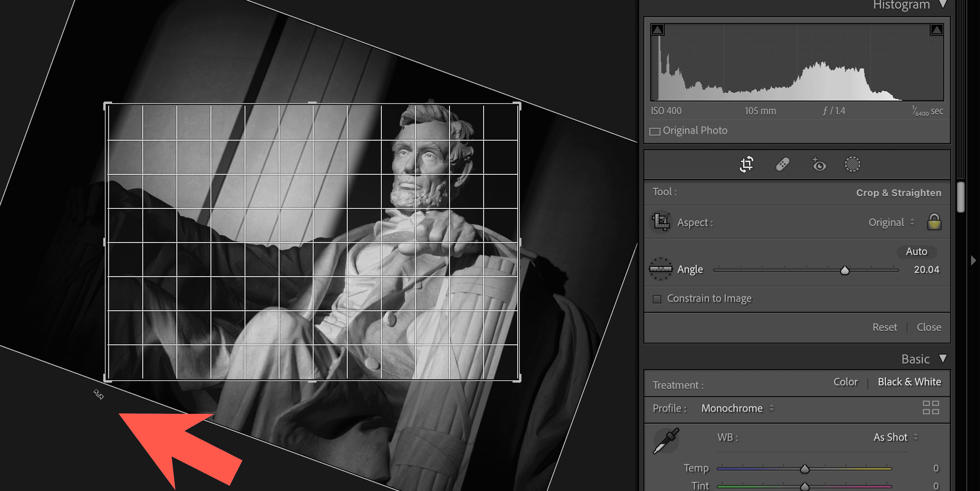This screenshot has height=491, width=980.
Task: Switch treatment to Color
Action: (845, 382)
